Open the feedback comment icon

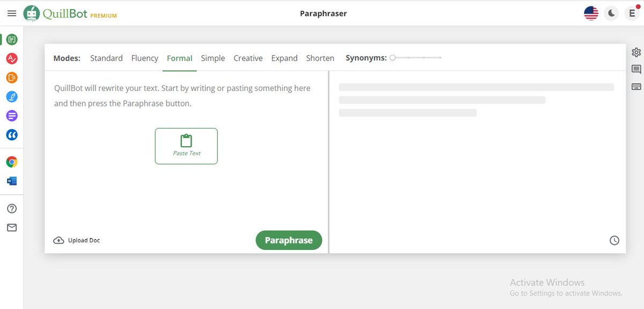(636, 69)
